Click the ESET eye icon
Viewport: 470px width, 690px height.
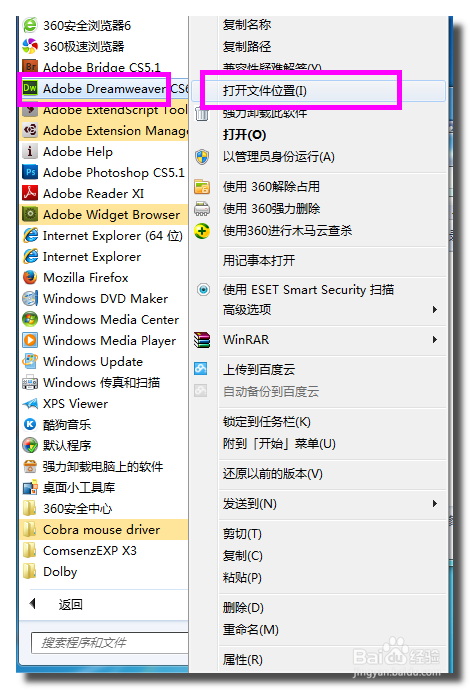click(x=203, y=290)
